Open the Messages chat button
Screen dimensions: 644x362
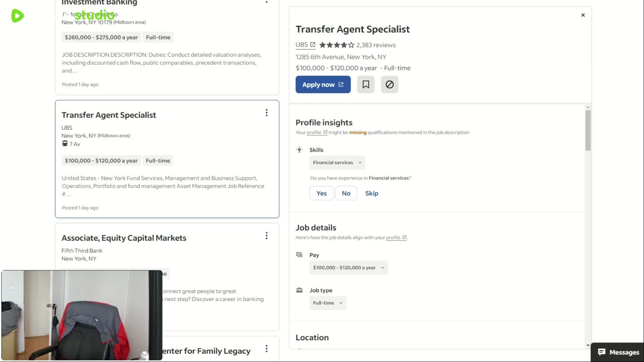(x=618, y=352)
